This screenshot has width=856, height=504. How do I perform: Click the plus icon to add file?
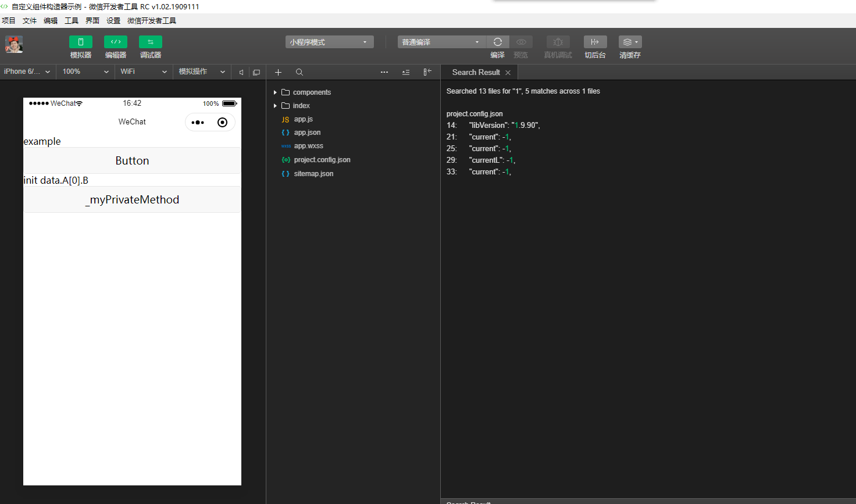pos(278,72)
